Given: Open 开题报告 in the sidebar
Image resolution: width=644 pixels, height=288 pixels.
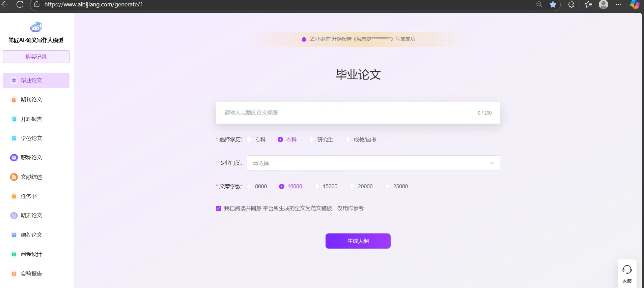Looking at the screenshot, I should click(x=31, y=119).
